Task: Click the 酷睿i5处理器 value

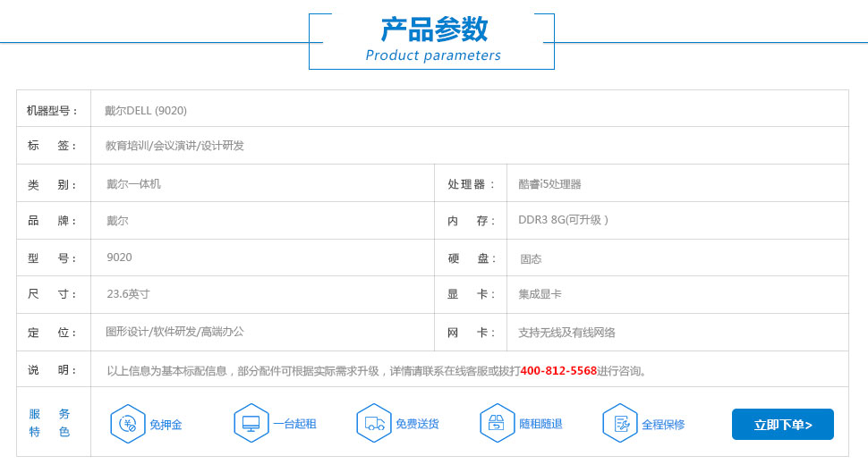Action: [x=549, y=184]
